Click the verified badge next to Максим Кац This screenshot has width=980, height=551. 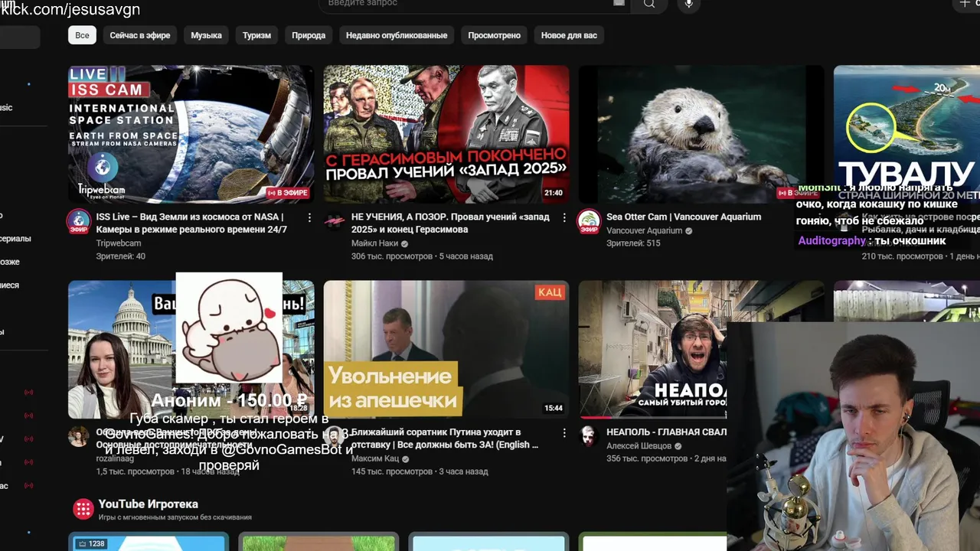405,458
